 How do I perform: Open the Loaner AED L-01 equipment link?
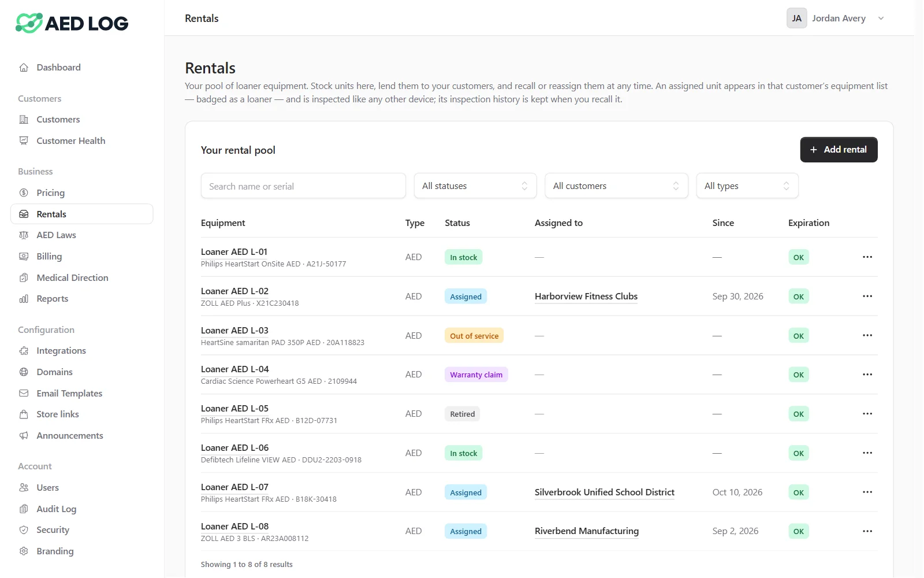pyautogui.click(x=234, y=252)
